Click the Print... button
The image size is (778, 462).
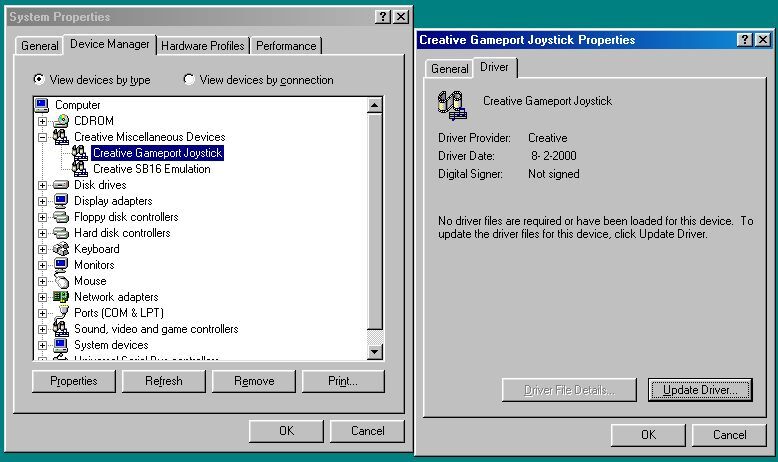pos(343,381)
